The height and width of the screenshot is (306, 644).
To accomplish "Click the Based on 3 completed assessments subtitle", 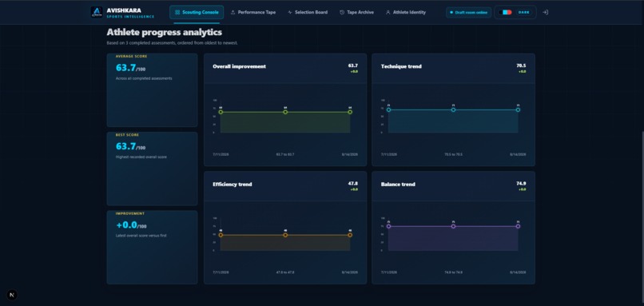I will pyautogui.click(x=172, y=42).
